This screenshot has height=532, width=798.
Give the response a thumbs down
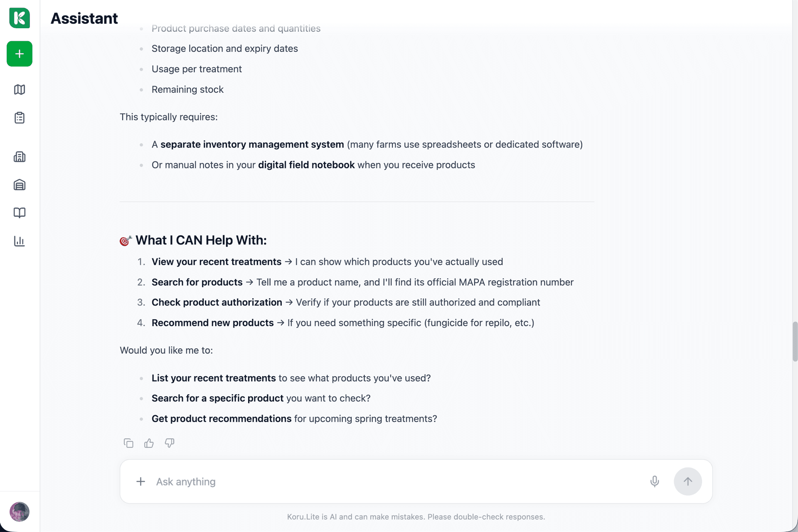[170, 443]
